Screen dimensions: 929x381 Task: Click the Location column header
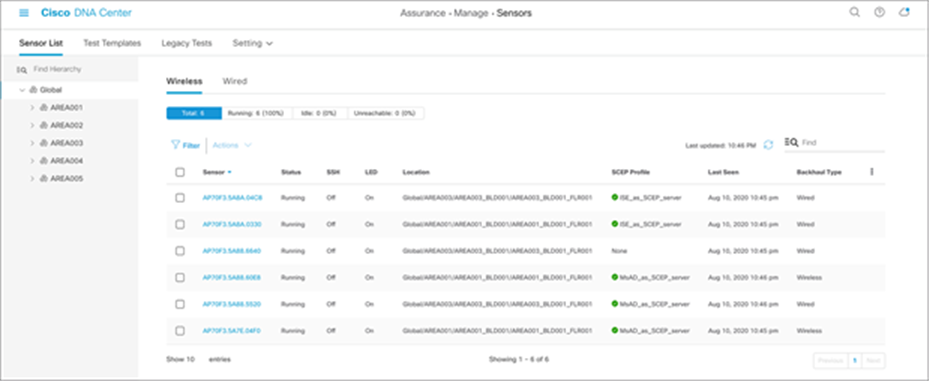point(416,172)
